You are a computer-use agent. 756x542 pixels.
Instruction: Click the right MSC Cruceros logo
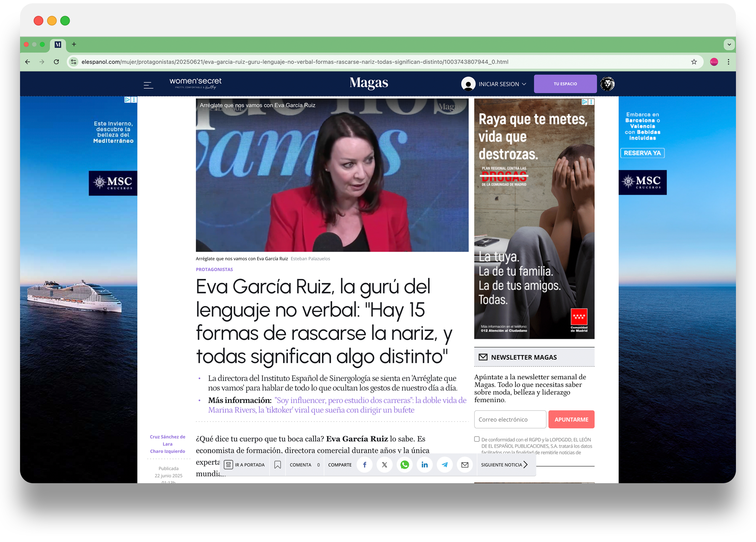[642, 183]
